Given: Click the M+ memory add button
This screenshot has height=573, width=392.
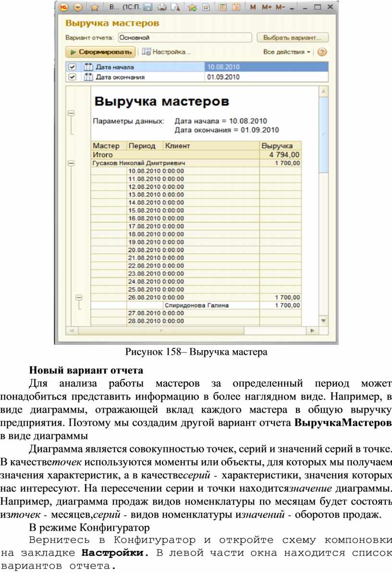Looking at the screenshot, I should [267, 7].
